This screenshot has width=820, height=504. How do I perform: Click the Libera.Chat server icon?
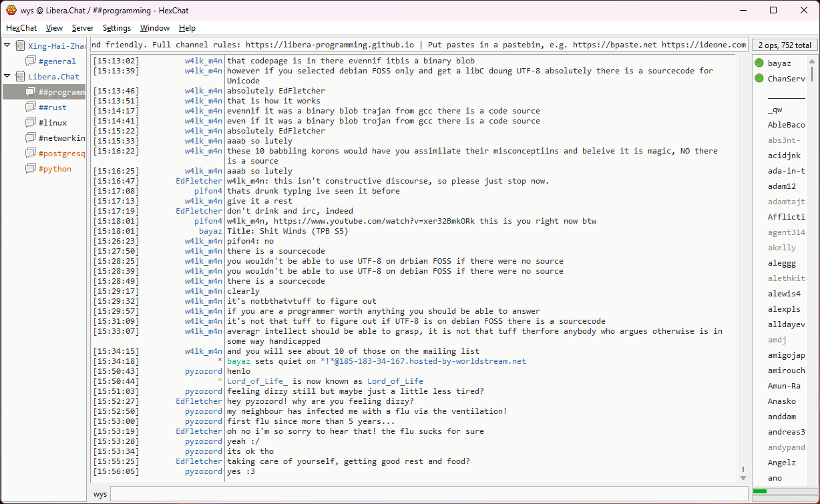21,77
